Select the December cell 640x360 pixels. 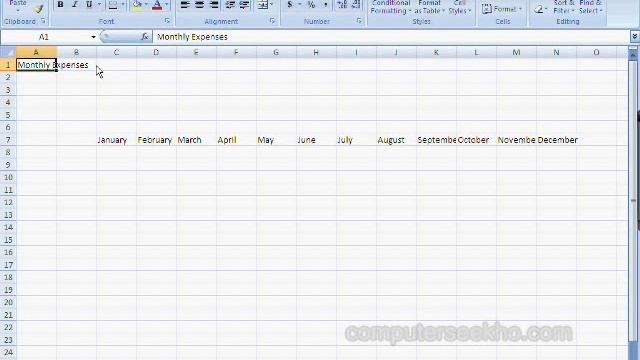(556, 140)
